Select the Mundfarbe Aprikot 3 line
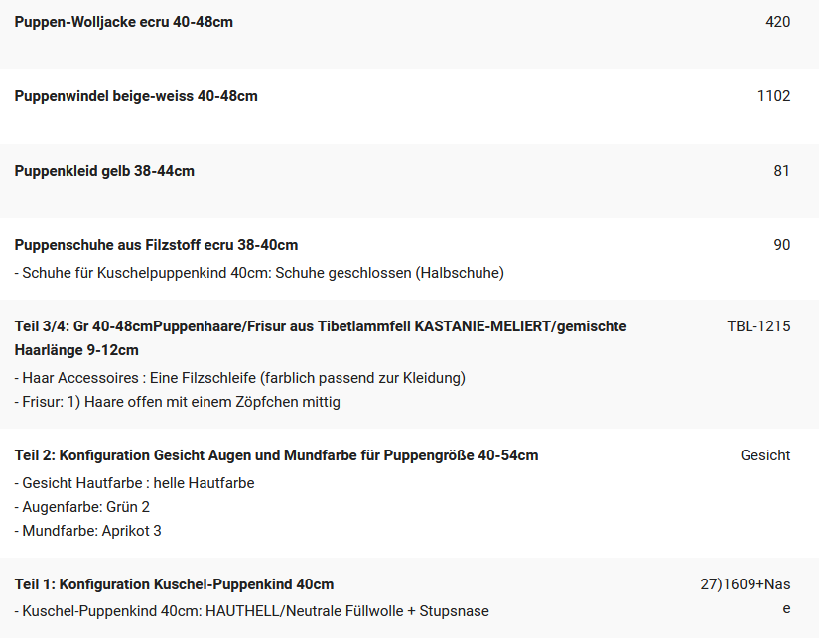 click(87, 531)
